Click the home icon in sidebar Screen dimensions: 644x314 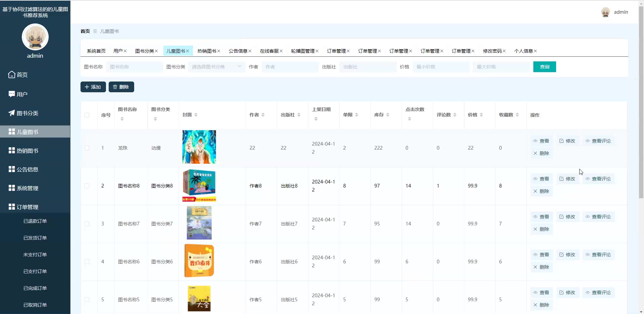(12, 74)
